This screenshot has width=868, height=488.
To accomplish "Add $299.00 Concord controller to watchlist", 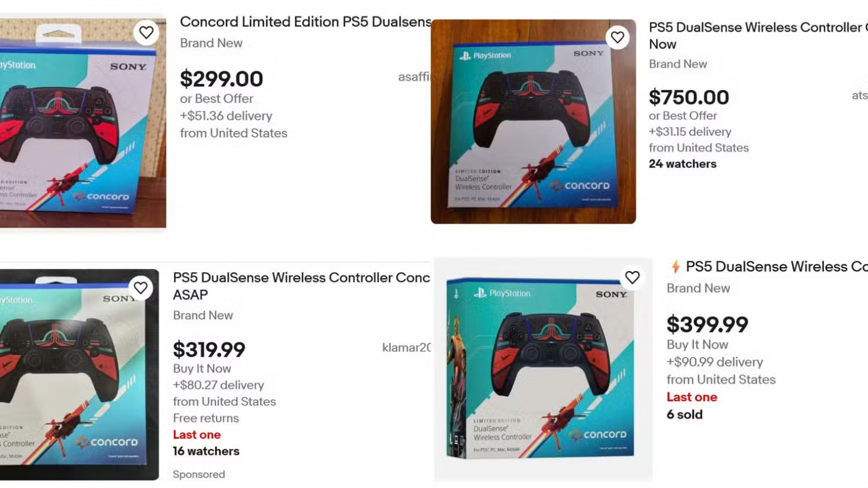I will tap(146, 33).
